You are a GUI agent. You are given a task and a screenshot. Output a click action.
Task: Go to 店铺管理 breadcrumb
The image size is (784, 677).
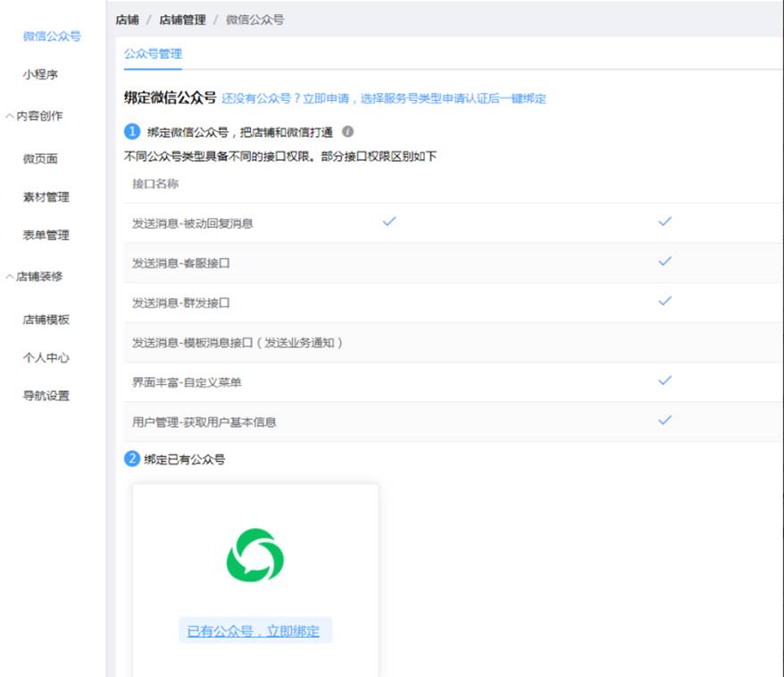[x=182, y=20]
